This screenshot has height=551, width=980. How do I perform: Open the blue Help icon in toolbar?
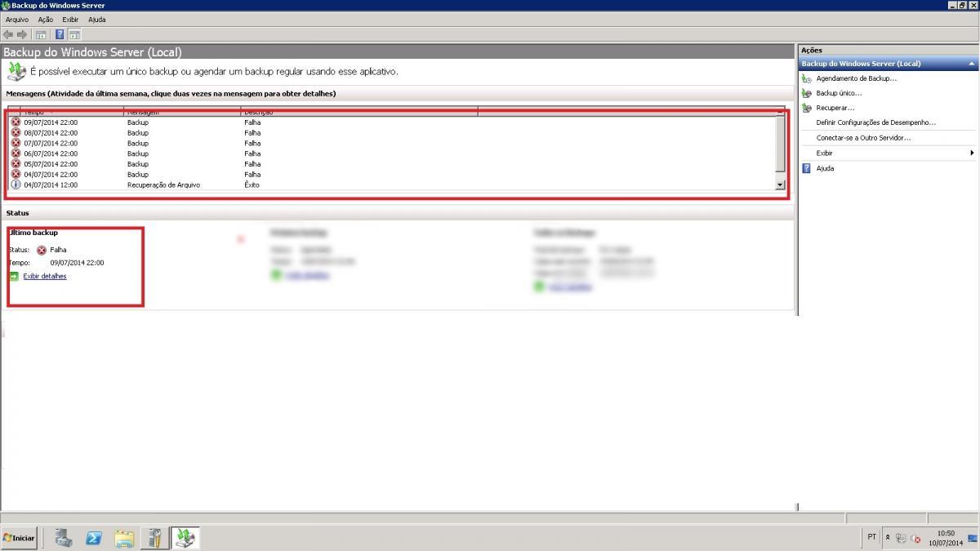point(60,34)
